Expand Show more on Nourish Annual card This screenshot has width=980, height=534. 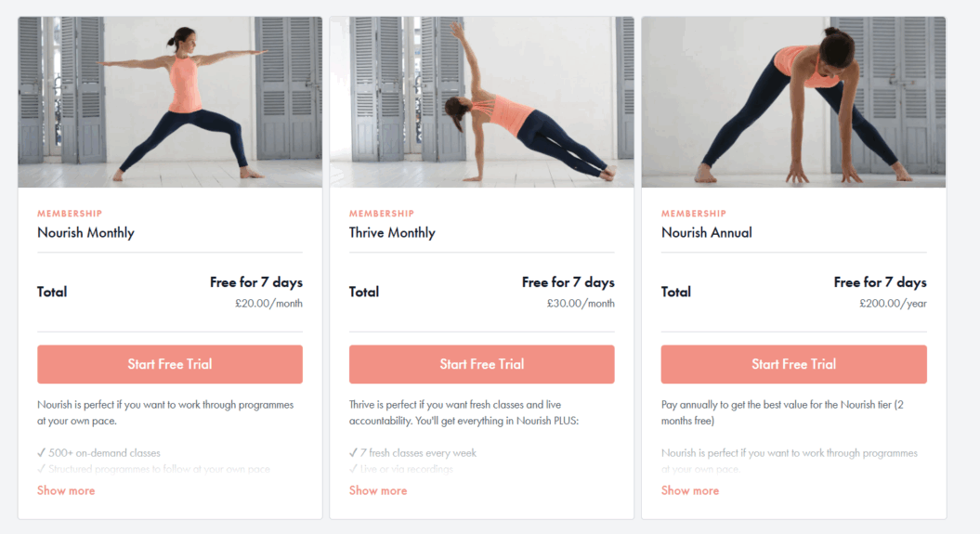coord(690,490)
